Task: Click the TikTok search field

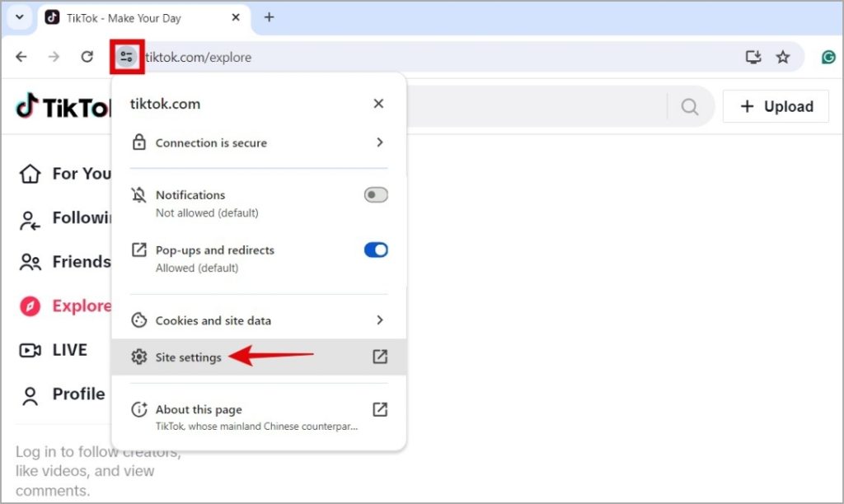Action: tap(536, 106)
